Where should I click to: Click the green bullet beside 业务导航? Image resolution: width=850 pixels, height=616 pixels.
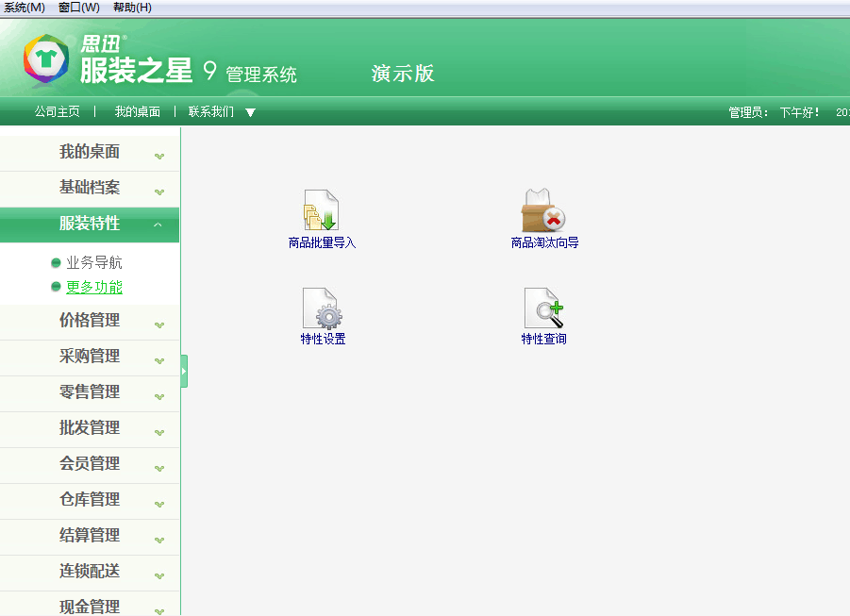[x=56, y=263]
